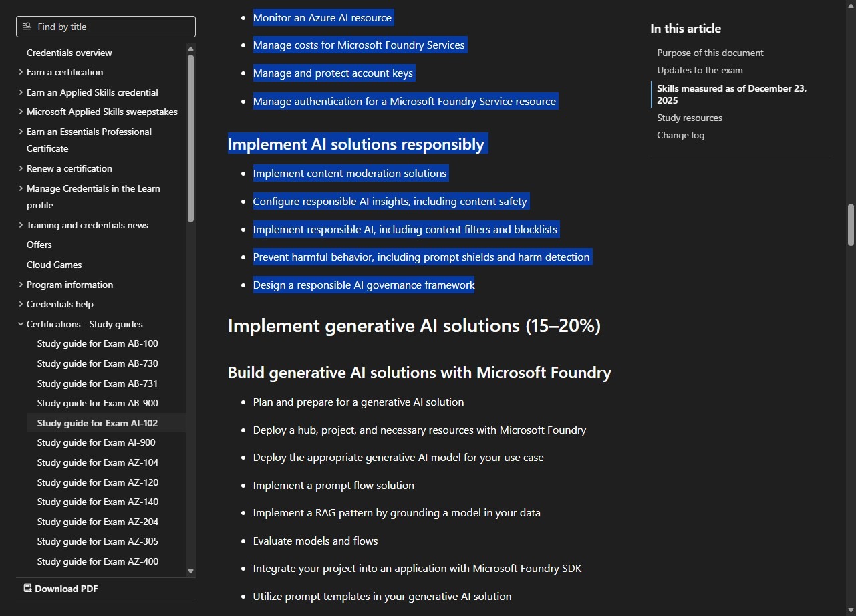Jump to Purpose of this document
Screen dimensions: 856x616
click(x=710, y=53)
